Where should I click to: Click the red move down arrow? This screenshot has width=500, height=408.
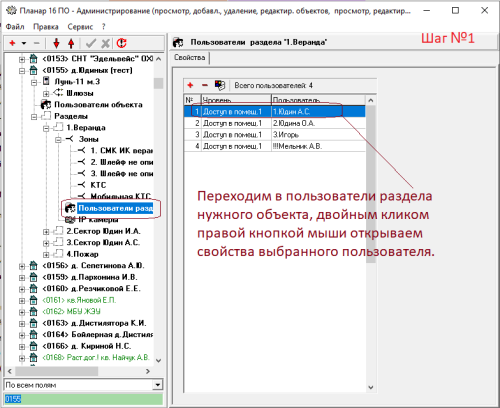(56, 43)
